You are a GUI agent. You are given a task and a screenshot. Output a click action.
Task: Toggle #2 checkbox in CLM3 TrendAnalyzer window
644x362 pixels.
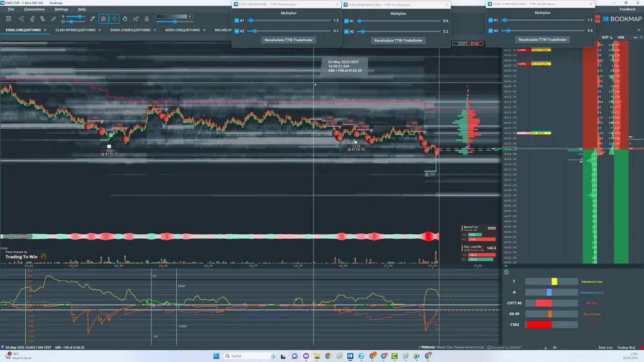click(347, 32)
